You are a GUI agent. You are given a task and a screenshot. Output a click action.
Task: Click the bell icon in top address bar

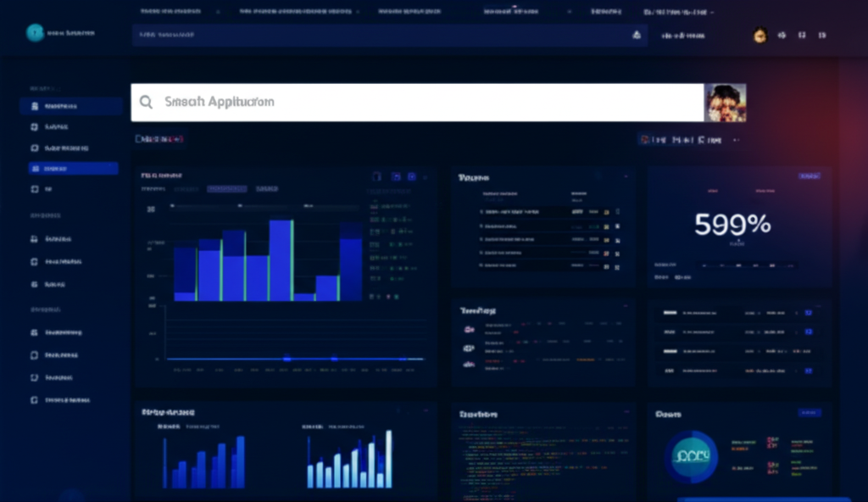click(637, 36)
